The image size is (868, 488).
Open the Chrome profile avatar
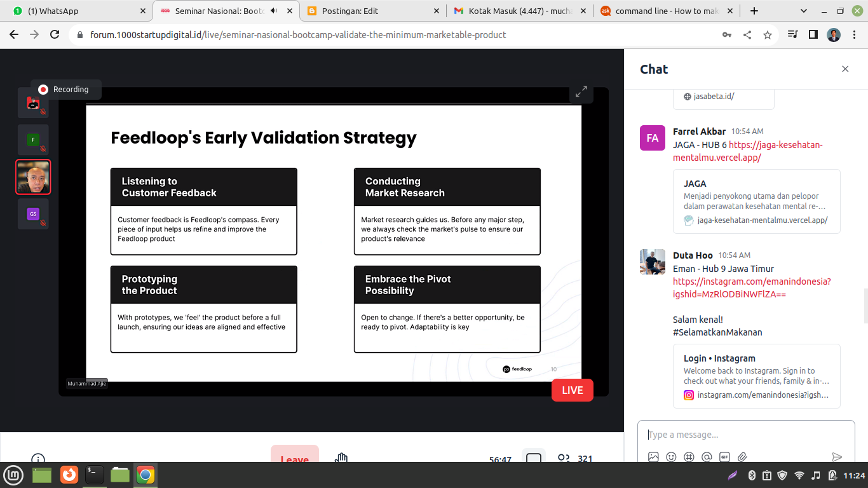(x=834, y=35)
